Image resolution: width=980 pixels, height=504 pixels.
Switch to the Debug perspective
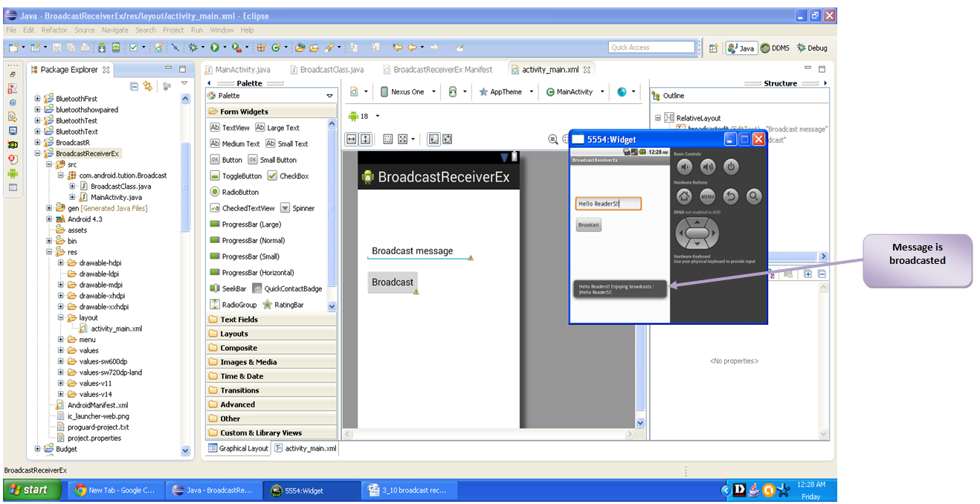[812, 48]
